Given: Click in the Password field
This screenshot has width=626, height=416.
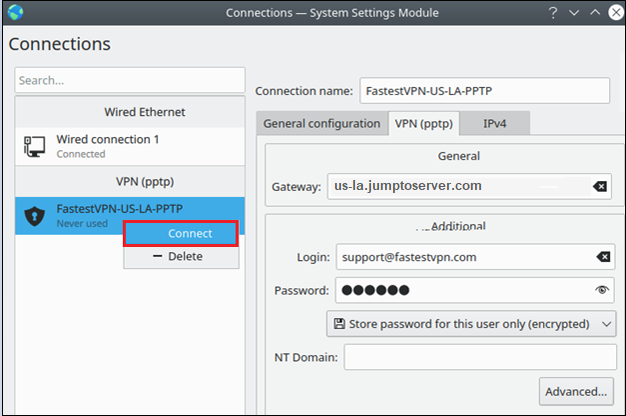Looking at the screenshot, I should pos(475,290).
